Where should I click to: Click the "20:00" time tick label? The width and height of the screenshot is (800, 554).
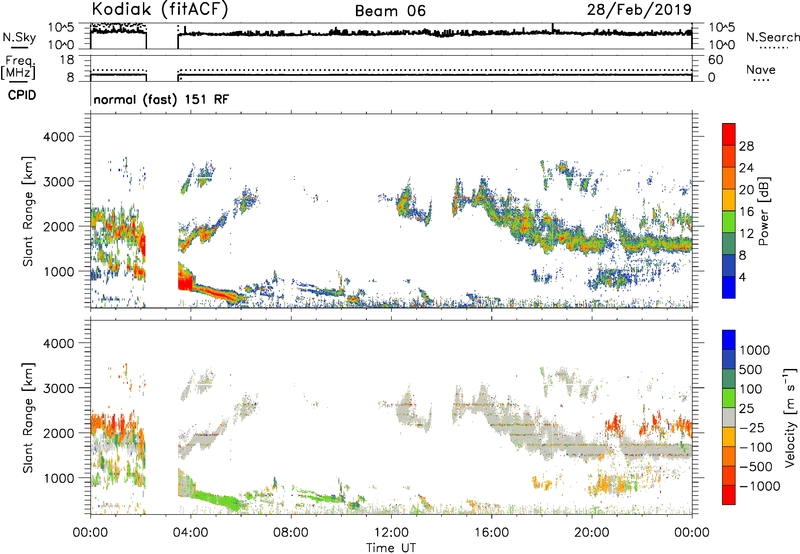[591, 533]
